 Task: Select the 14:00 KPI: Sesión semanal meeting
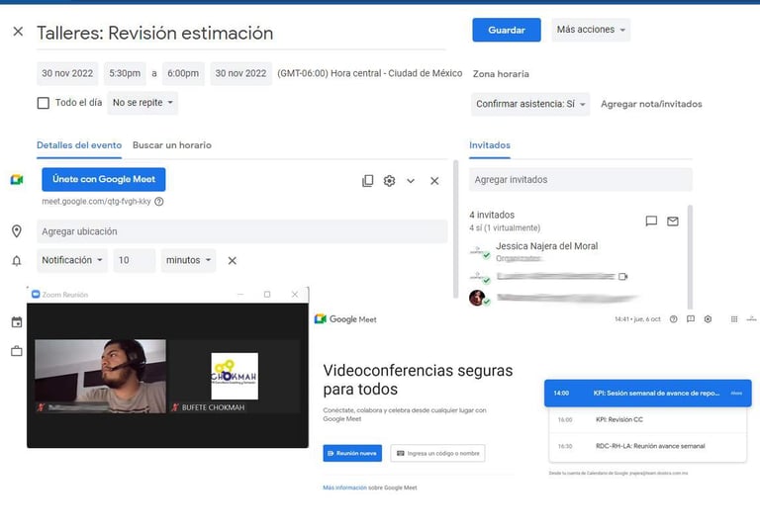648,393
